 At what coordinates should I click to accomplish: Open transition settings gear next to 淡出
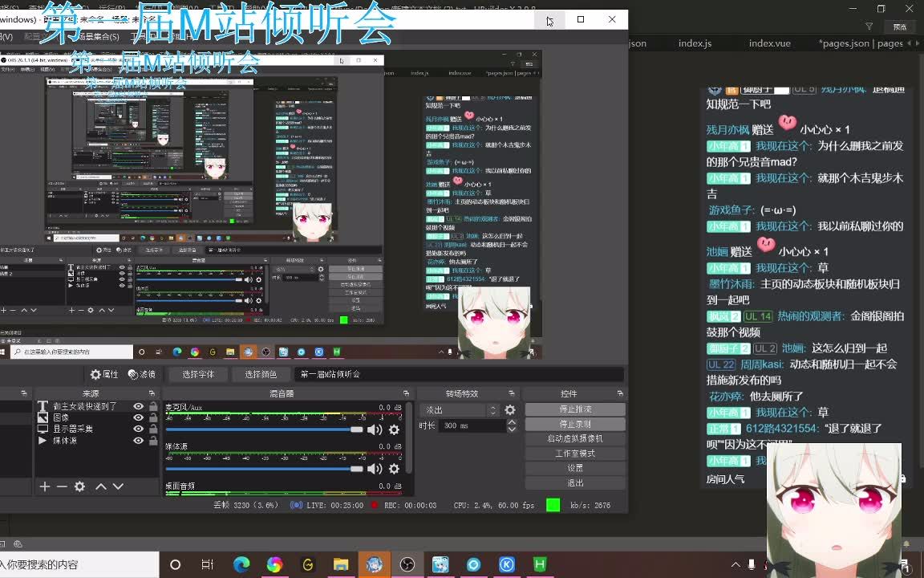(510, 410)
